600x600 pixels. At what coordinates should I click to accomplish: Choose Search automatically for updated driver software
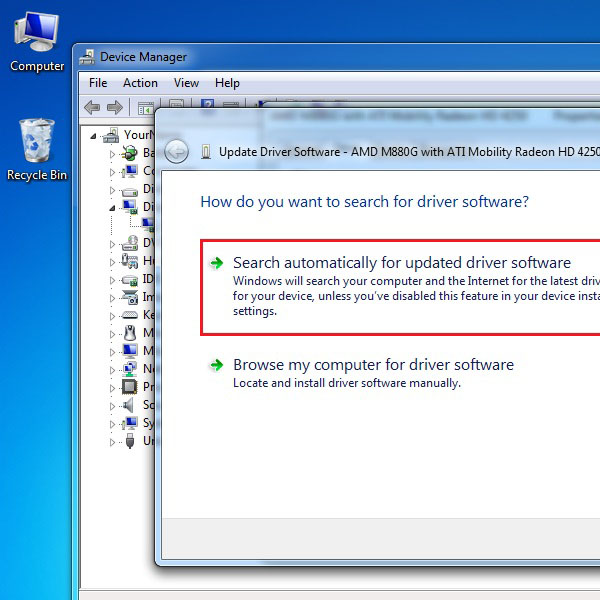400,288
